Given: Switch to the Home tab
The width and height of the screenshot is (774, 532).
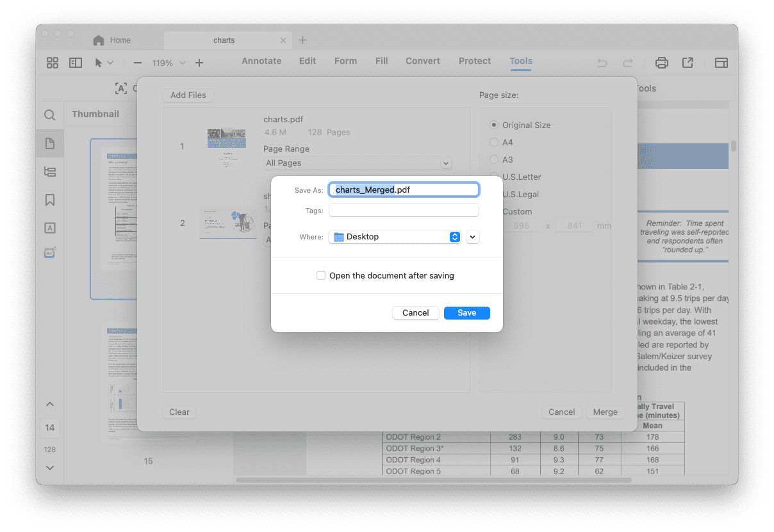Looking at the screenshot, I should point(120,40).
